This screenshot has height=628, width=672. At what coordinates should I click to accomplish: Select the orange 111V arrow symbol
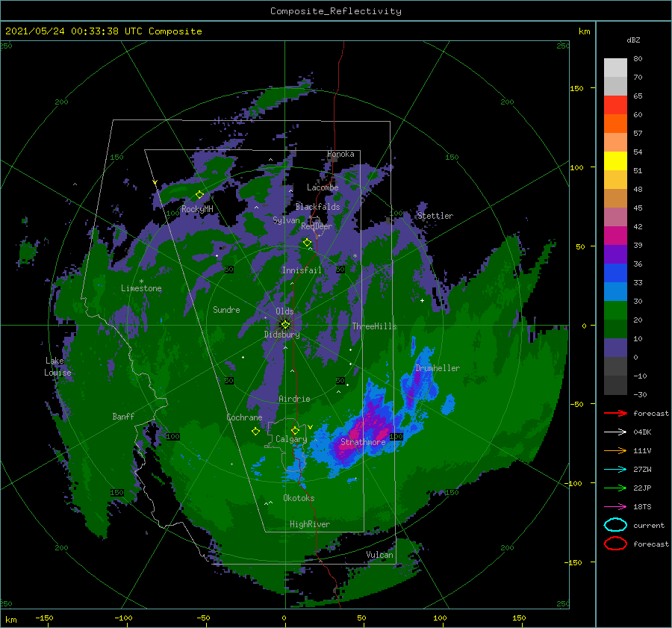[x=615, y=450]
